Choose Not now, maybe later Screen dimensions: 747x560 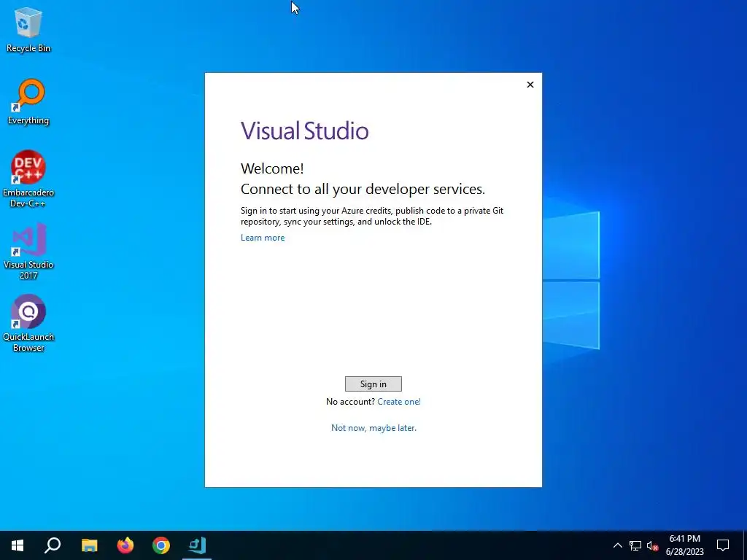[x=373, y=427]
